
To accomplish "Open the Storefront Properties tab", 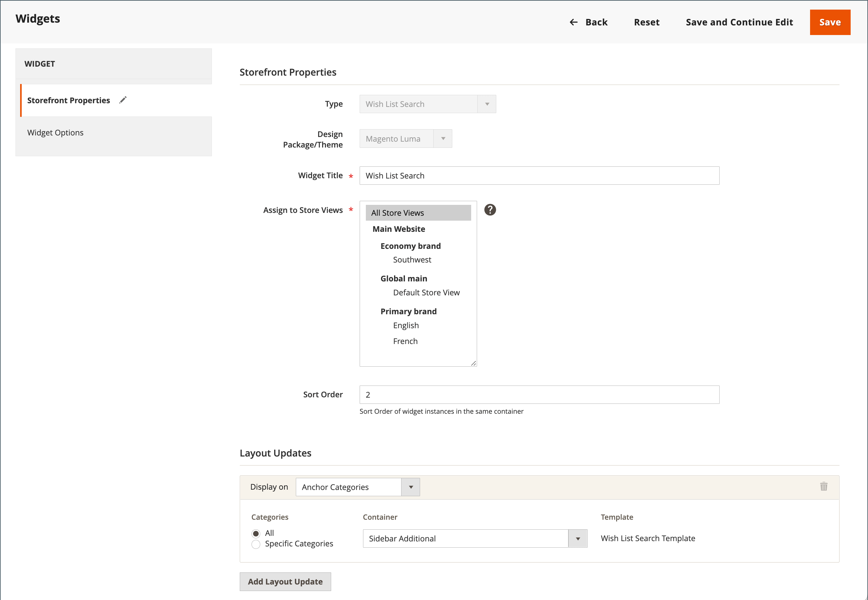I will pos(68,100).
